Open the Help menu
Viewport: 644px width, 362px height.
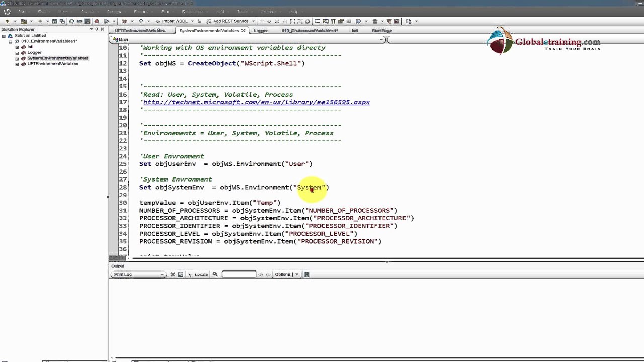pos(293,11)
